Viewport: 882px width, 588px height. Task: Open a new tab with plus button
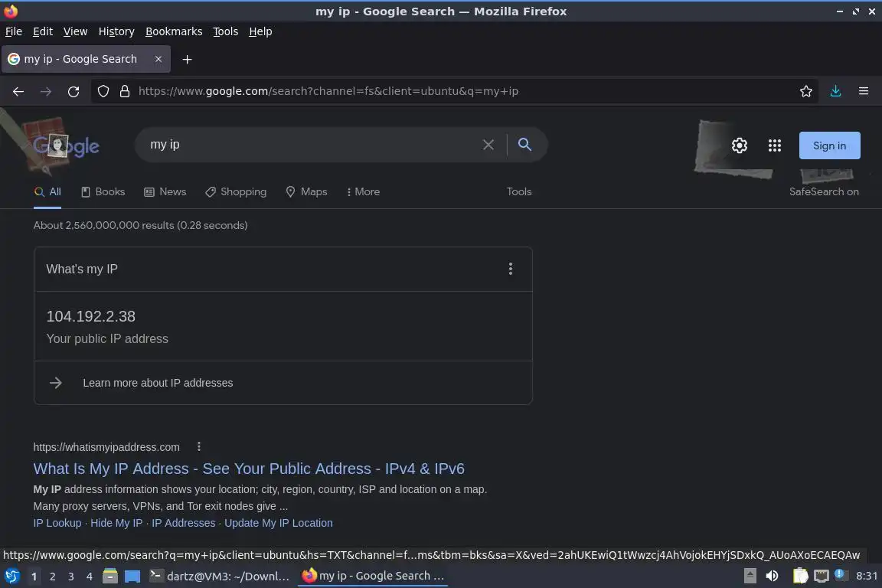coord(188,59)
